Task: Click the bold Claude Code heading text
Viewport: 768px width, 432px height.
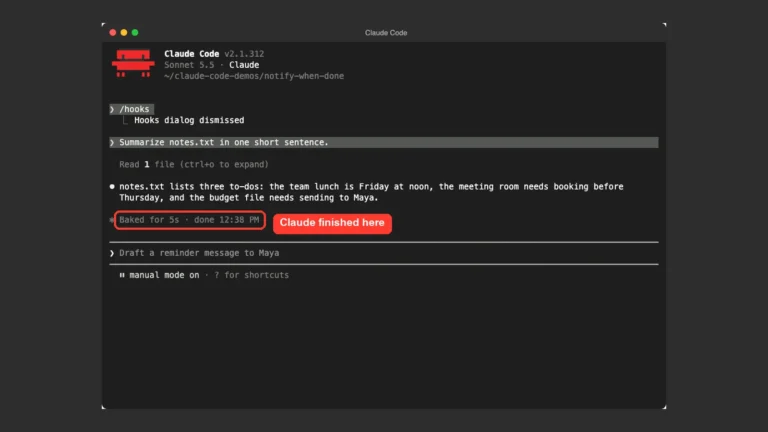Action: [192, 54]
